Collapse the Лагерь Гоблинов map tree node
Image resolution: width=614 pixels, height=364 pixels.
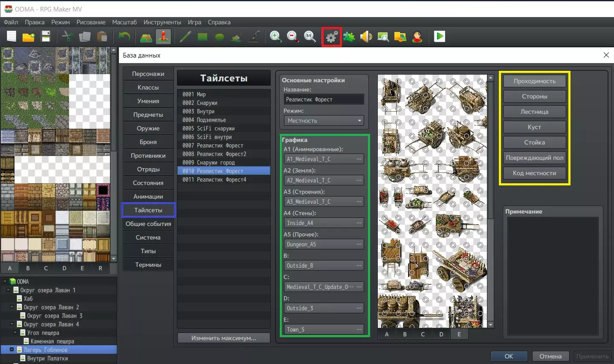[x=12, y=350]
